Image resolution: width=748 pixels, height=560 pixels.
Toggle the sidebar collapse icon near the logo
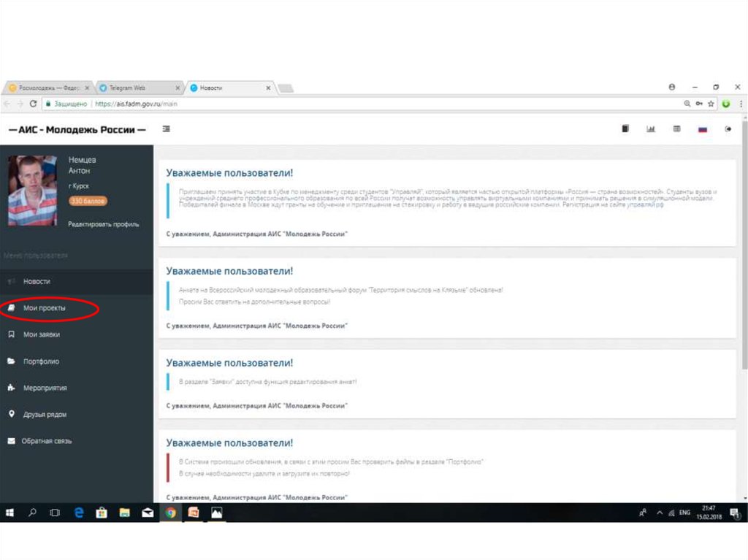coord(166,129)
